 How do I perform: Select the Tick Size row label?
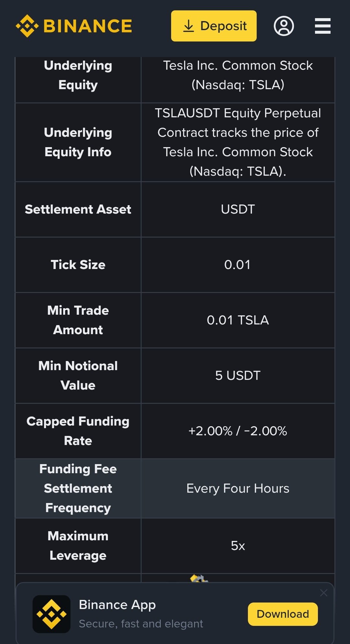[78, 265]
